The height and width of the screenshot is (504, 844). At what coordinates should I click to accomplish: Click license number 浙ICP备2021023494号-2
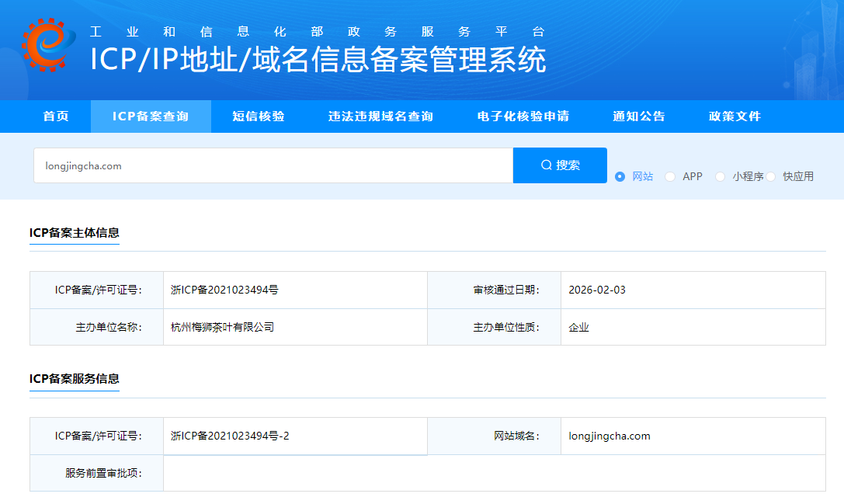(x=230, y=436)
